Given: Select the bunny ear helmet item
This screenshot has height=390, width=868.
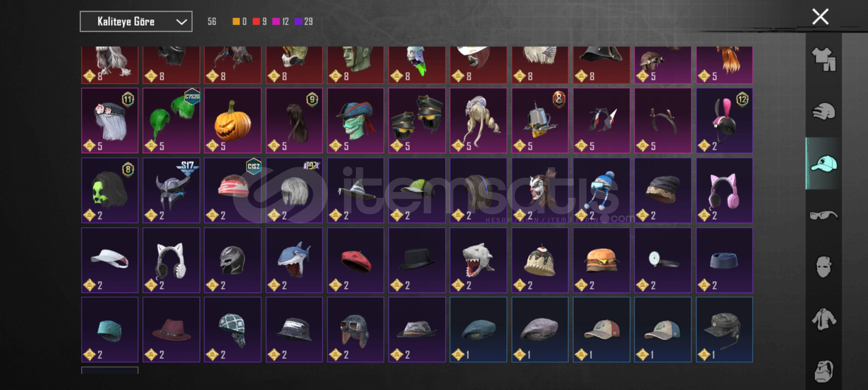Looking at the screenshot, I should 724,121.
